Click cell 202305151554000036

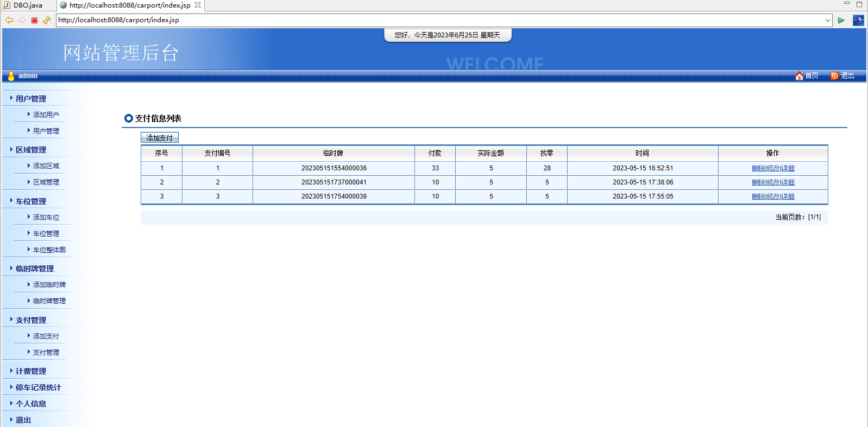tap(334, 168)
